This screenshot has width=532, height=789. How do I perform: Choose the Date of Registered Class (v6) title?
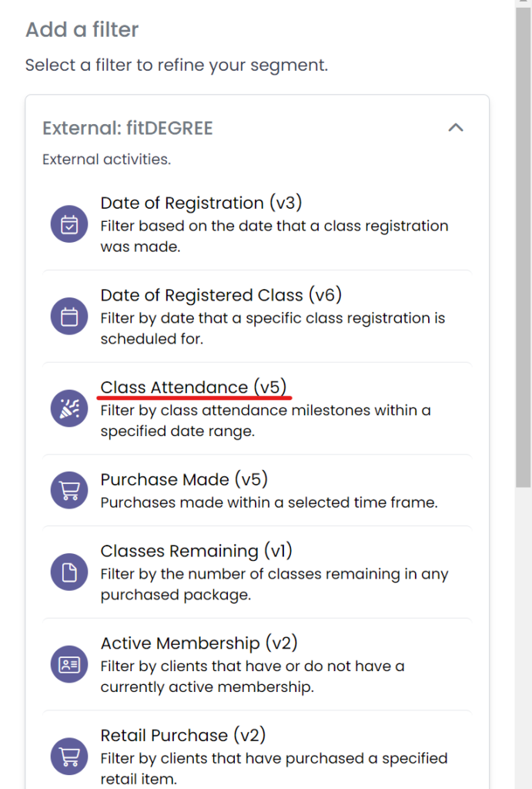coord(221,295)
